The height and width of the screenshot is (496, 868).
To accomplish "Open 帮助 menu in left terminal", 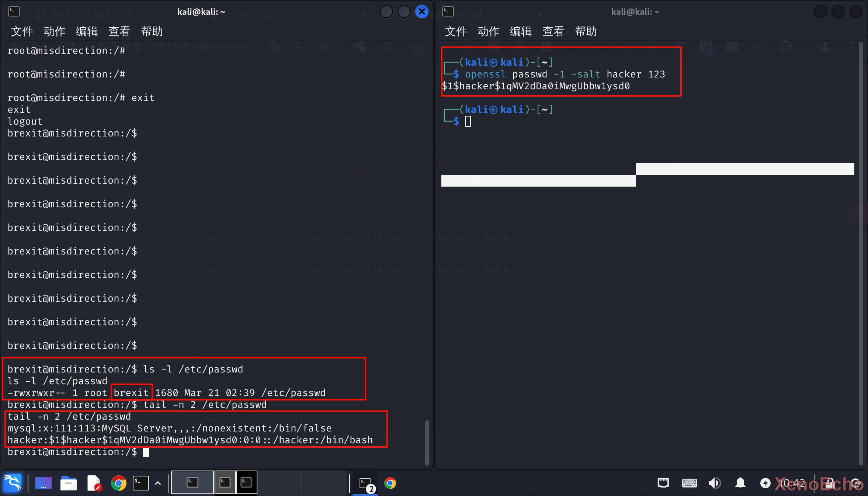I will coord(152,31).
